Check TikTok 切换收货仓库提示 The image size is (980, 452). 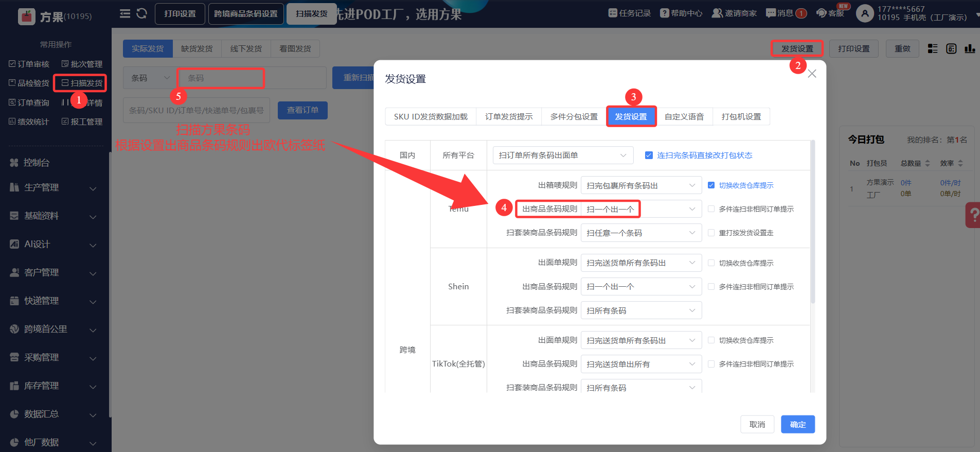(x=711, y=340)
